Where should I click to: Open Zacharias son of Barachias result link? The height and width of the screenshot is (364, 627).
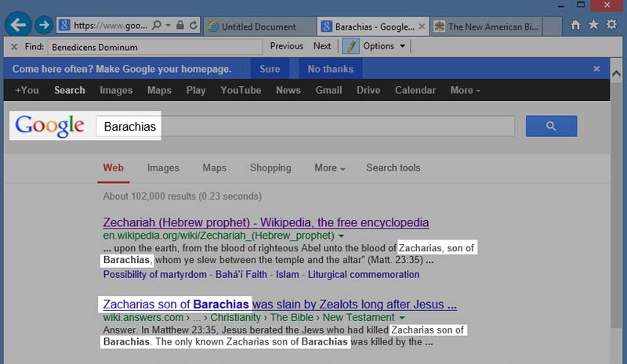pos(280,304)
